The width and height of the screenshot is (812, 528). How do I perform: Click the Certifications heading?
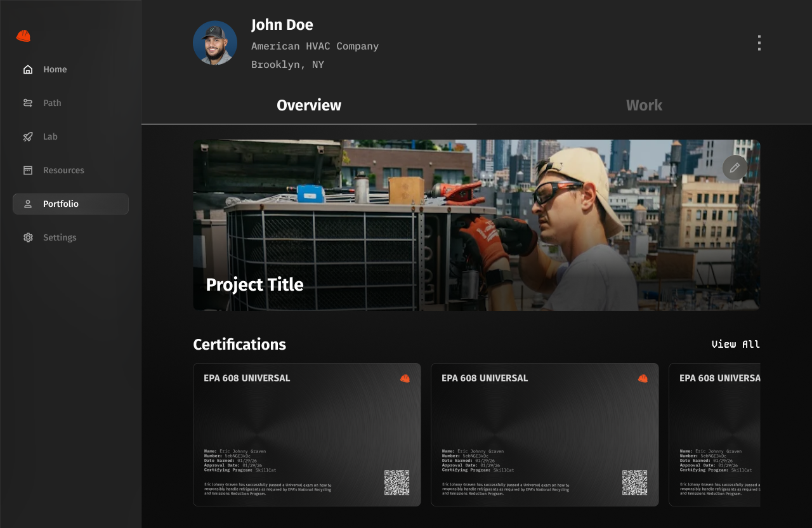[239, 344]
